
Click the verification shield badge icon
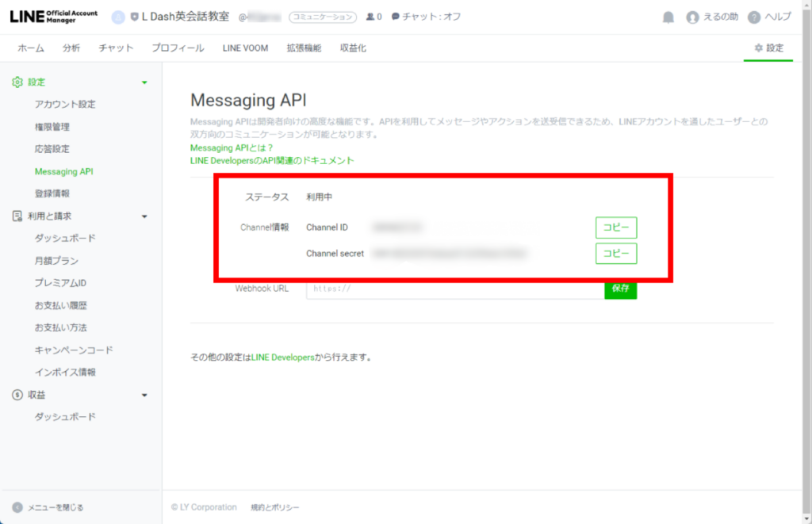[x=134, y=17]
